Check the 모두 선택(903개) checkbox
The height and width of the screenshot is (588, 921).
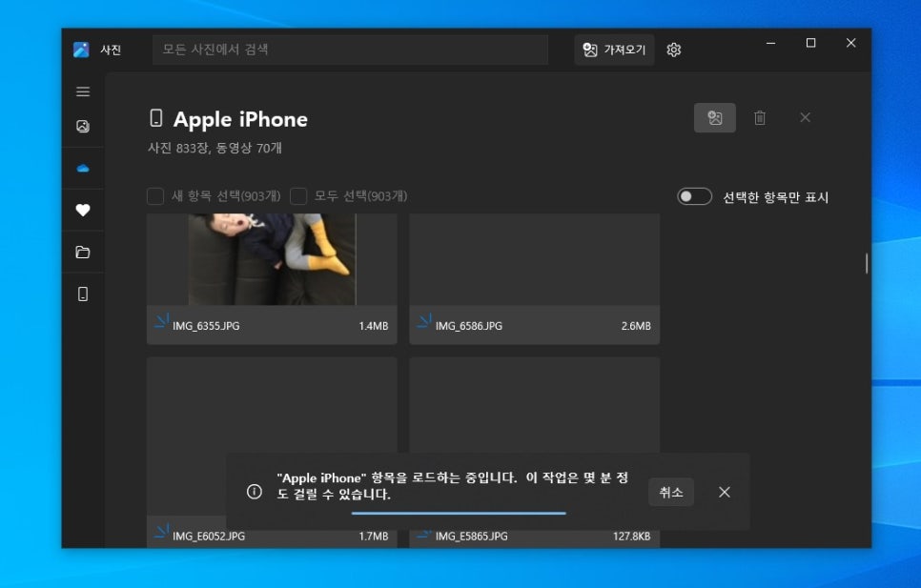tap(298, 196)
